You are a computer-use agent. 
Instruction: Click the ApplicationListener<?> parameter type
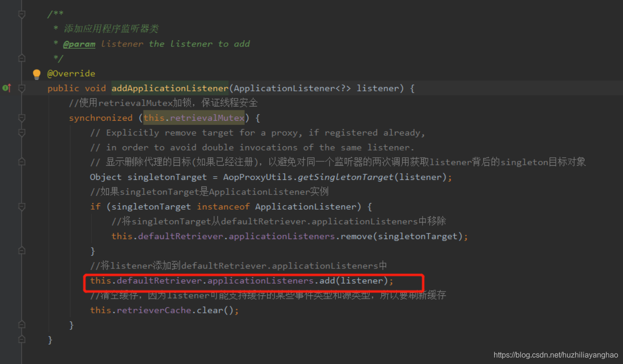(292, 89)
